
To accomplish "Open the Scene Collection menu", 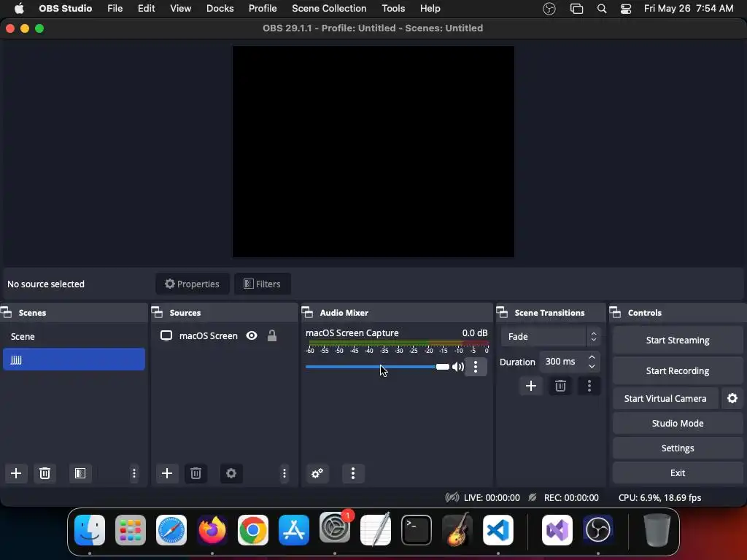I will (x=329, y=9).
